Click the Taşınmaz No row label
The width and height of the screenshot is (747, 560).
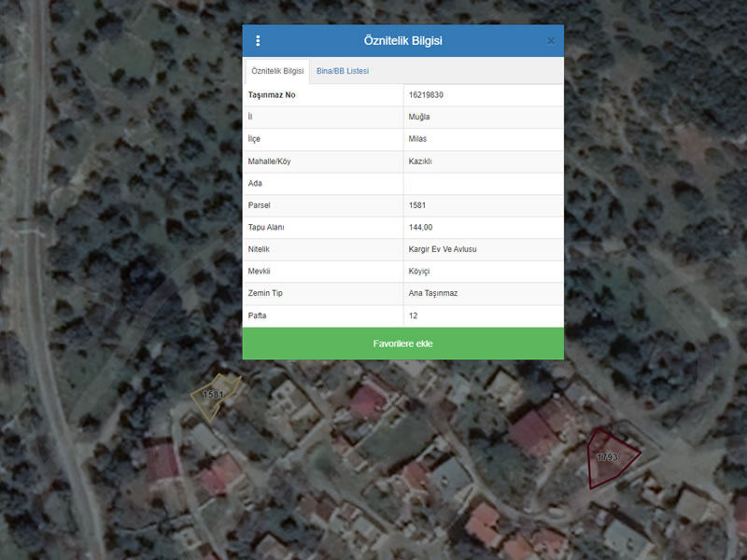click(x=271, y=95)
